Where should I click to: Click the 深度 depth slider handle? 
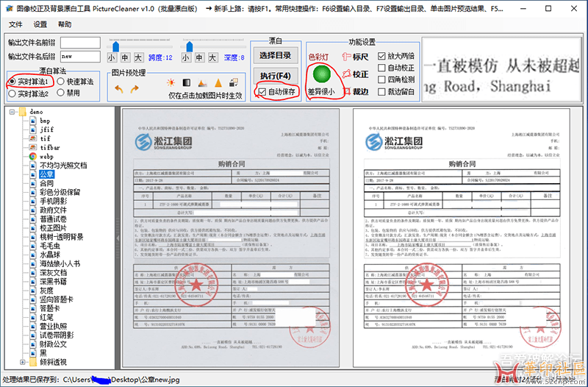tap(190, 46)
